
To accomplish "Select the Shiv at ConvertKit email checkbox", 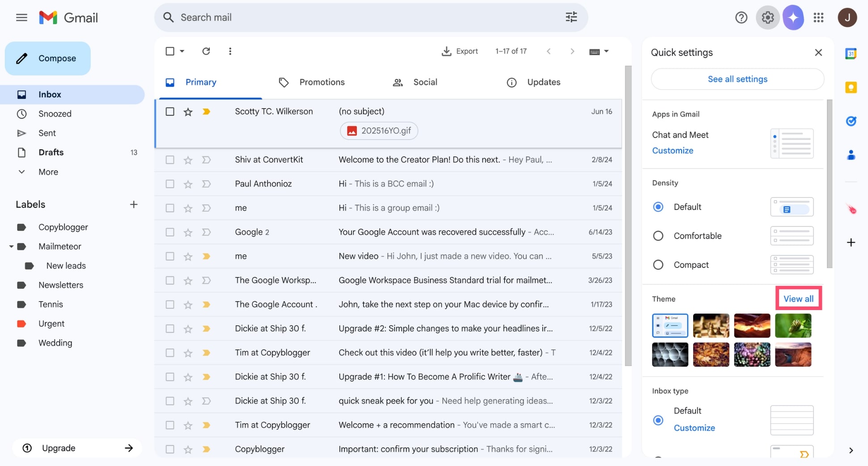I will click(x=169, y=160).
